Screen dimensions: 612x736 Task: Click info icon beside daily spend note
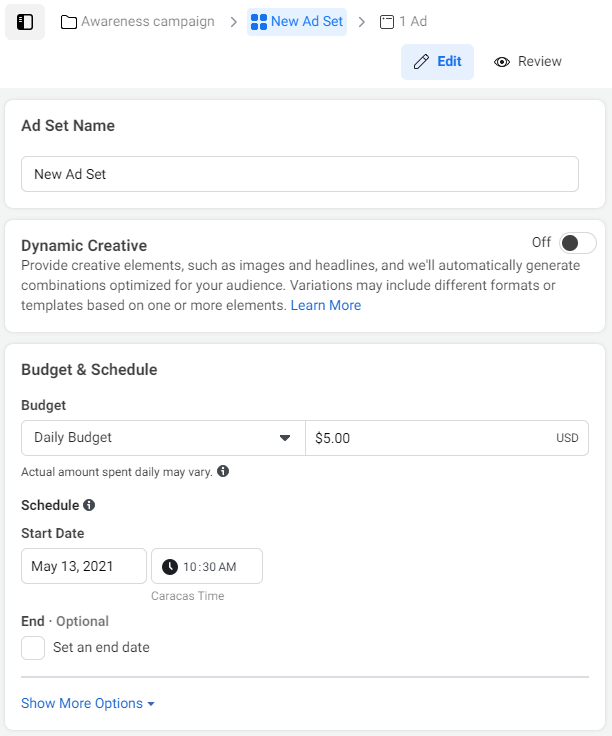[x=223, y=471]
